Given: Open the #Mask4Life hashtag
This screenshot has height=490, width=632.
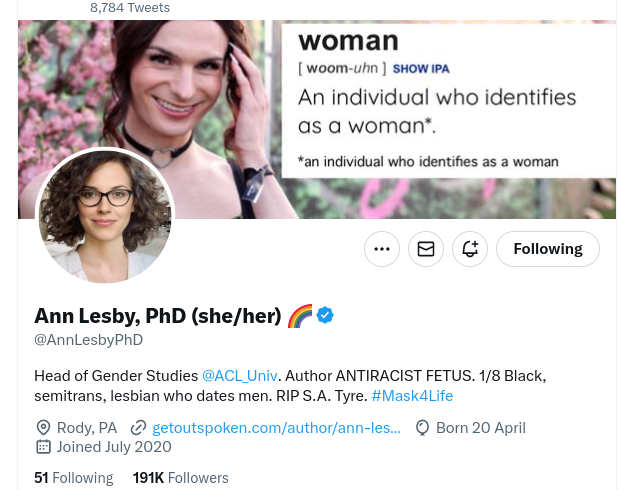Looking at the screenshot, I should click(412, 396).
